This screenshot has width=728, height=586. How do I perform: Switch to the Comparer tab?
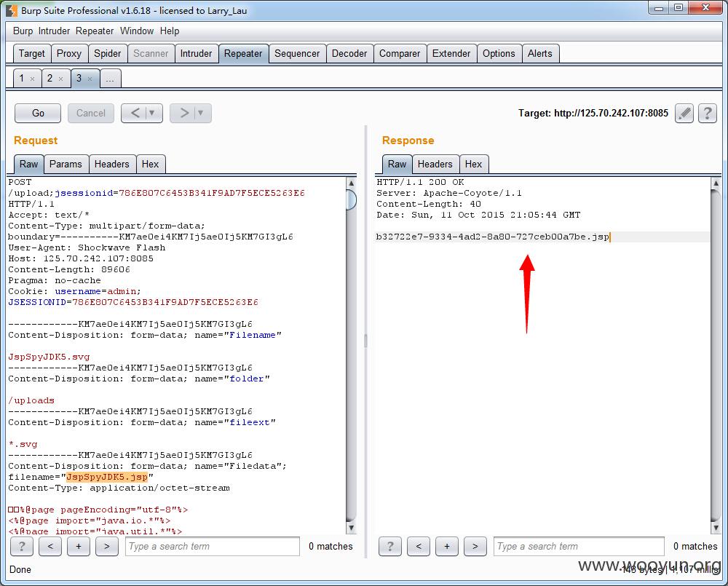click(400, 53)
